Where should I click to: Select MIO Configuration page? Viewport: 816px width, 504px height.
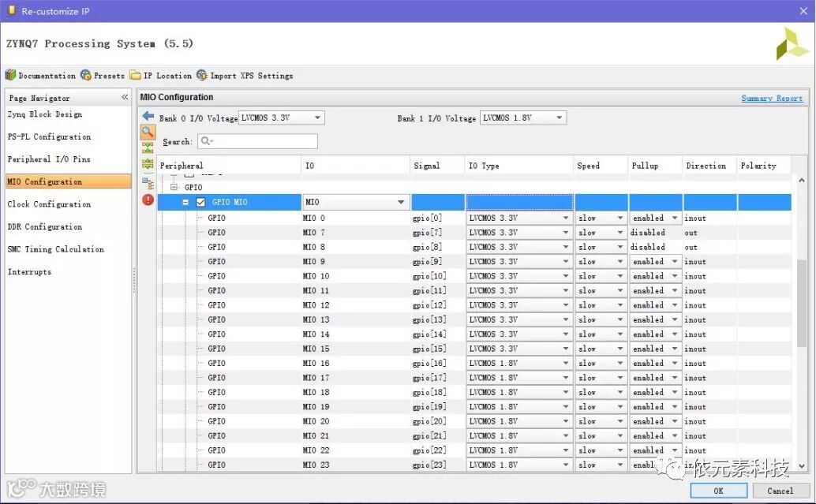coord(68,181)
